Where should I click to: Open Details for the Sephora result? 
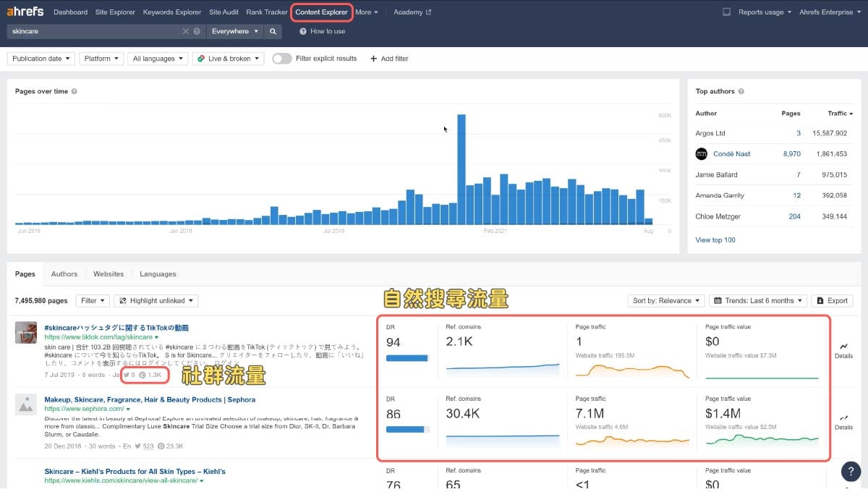pos(843,422)
